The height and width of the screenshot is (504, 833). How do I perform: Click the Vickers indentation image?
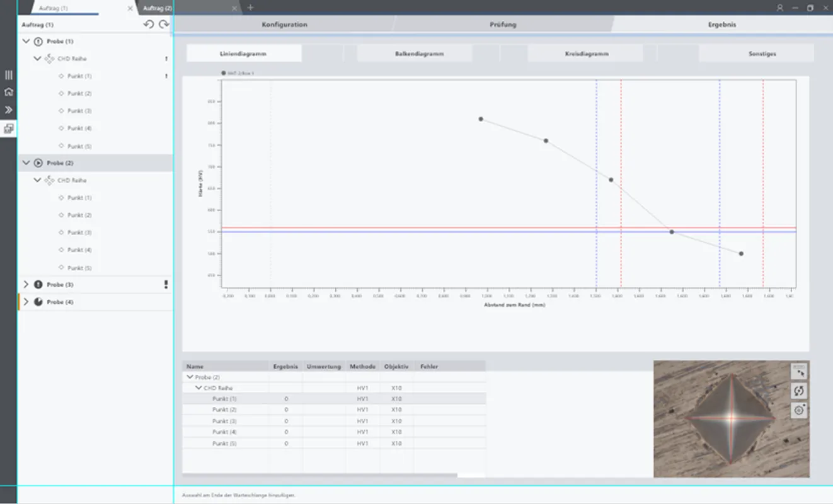731,418
